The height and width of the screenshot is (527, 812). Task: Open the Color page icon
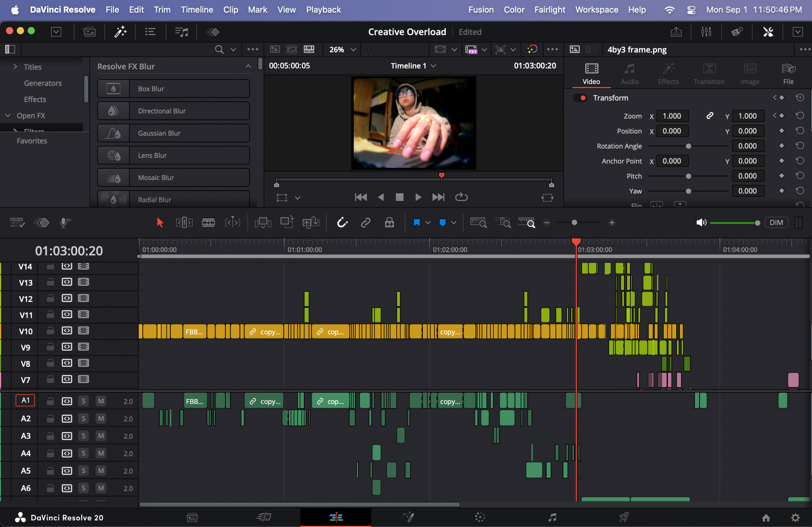480,517
